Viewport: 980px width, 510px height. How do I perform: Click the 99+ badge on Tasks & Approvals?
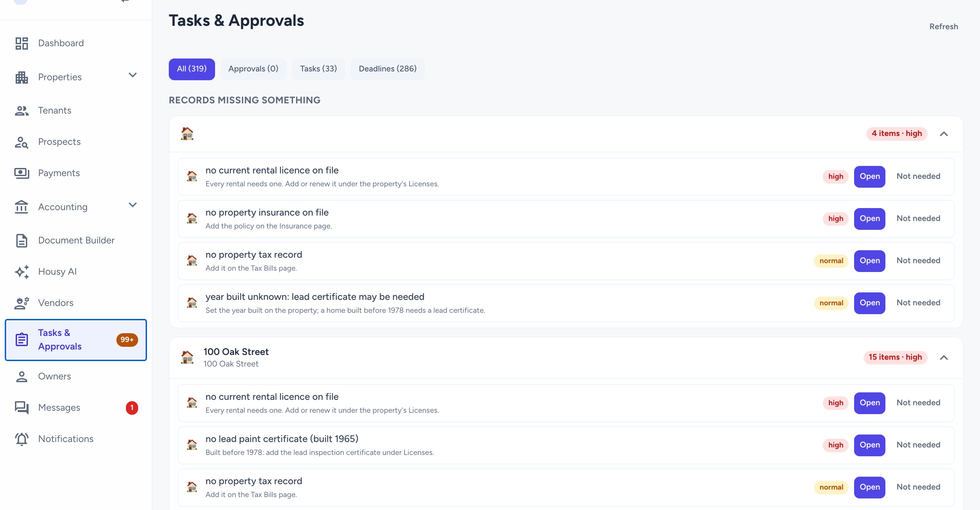click(x=127, y=340)
